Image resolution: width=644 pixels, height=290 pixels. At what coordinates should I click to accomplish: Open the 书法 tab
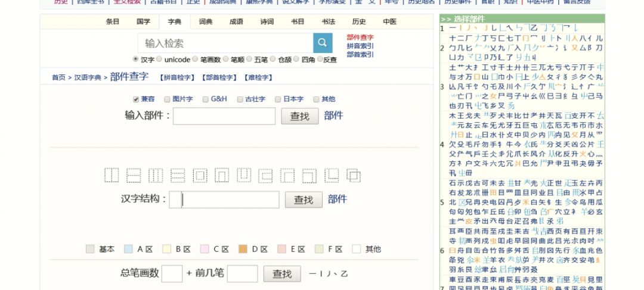pos(328,21)
